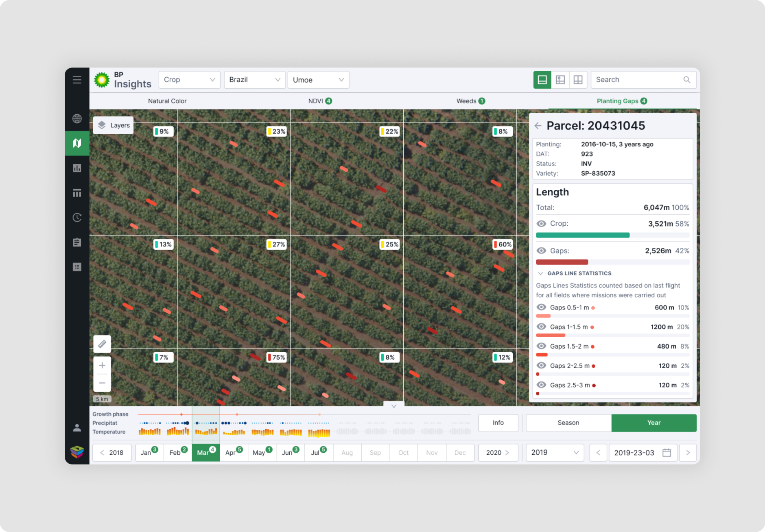The height and width of the screenshot is (532, 765).
Task: Toggle visibility of Gaps 2-2.5 m
Action: coord(541,366)
